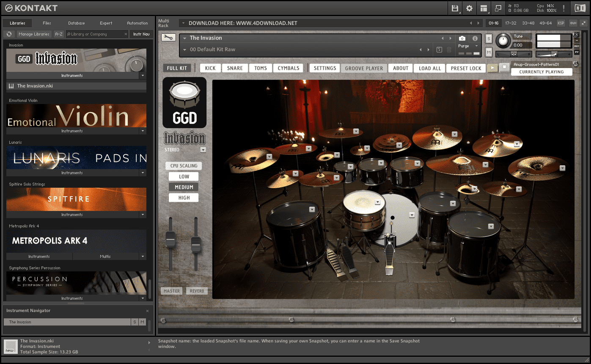This screenshot has height=364, width=591.
Task: Expand the Lunaris library options arrow
Action: [143, 173]
